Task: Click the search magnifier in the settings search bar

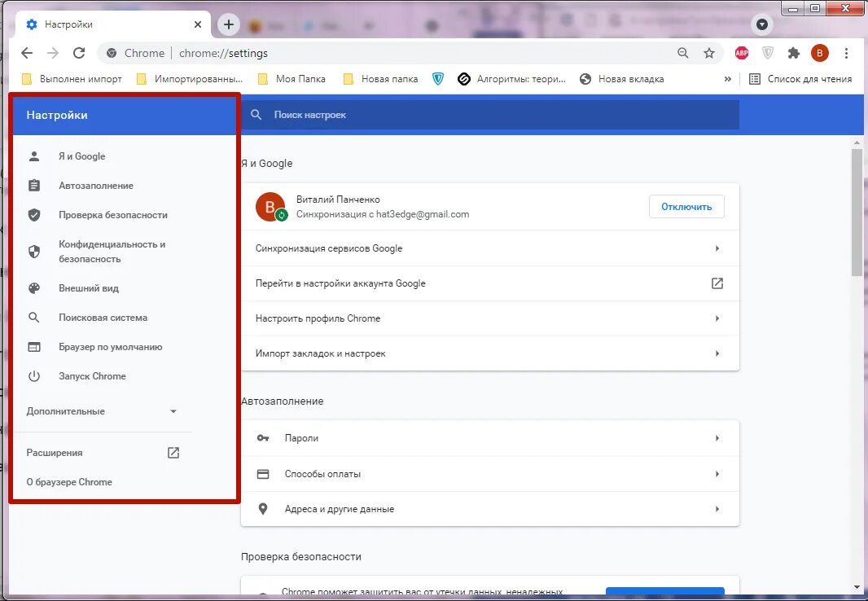Action: (256, 115)
